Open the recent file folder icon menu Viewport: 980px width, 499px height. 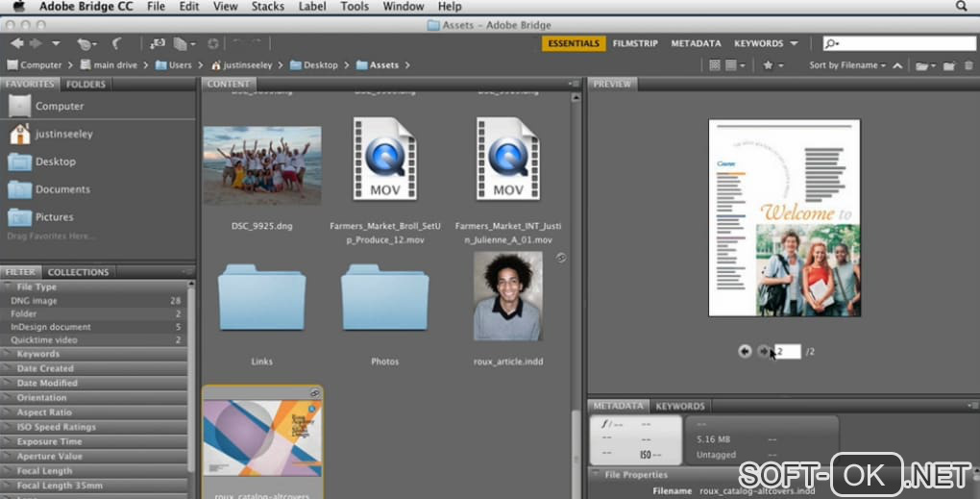(923, 65)
